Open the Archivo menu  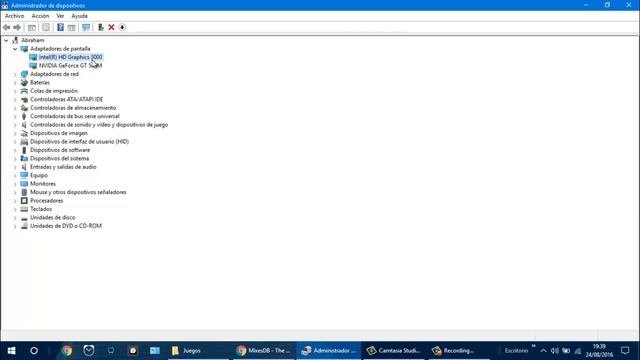point(14,16)
